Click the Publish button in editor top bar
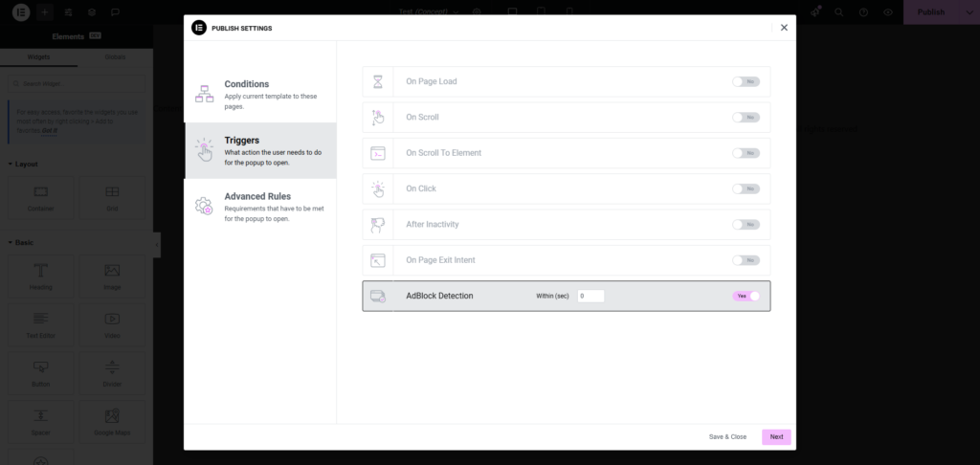Image resolution: width=980 pixels, height=465 pixels. click(x=930, y=11)
